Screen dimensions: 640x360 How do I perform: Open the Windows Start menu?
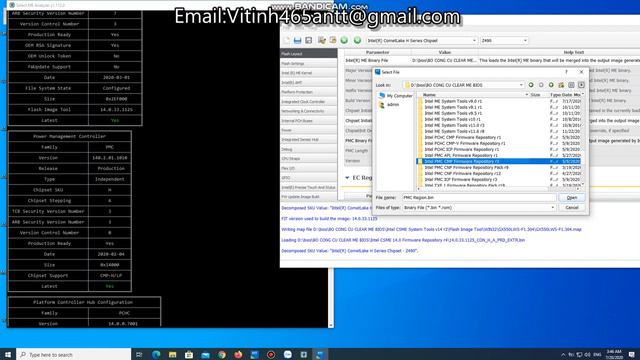[x=8, y=354]
